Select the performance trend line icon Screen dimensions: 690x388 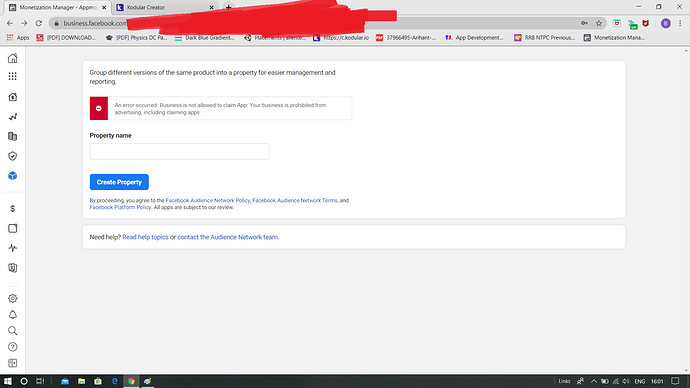pos(12,117)
